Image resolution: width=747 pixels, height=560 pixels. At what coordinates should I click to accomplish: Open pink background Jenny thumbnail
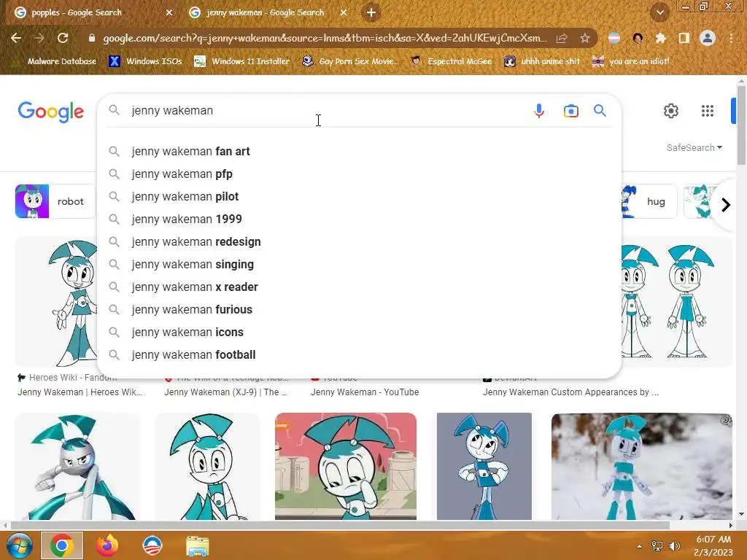[x=346, y=466]
